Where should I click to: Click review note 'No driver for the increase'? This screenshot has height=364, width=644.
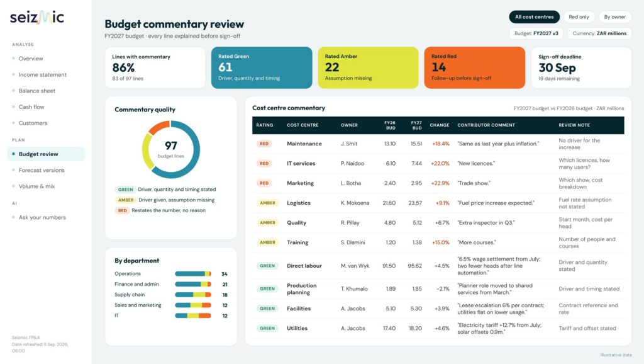tap(579, 144)
